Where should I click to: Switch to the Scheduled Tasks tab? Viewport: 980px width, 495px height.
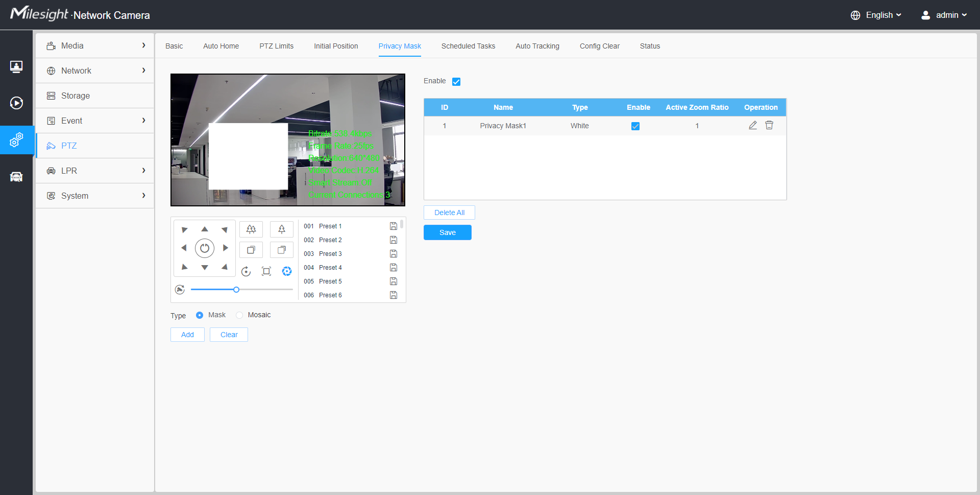click(x=468, y=46)
